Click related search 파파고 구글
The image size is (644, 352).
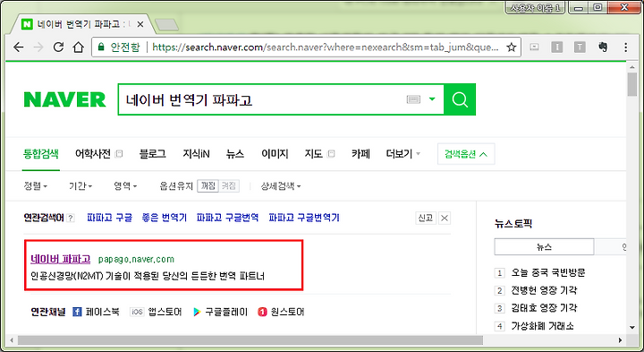coord(110,218)
